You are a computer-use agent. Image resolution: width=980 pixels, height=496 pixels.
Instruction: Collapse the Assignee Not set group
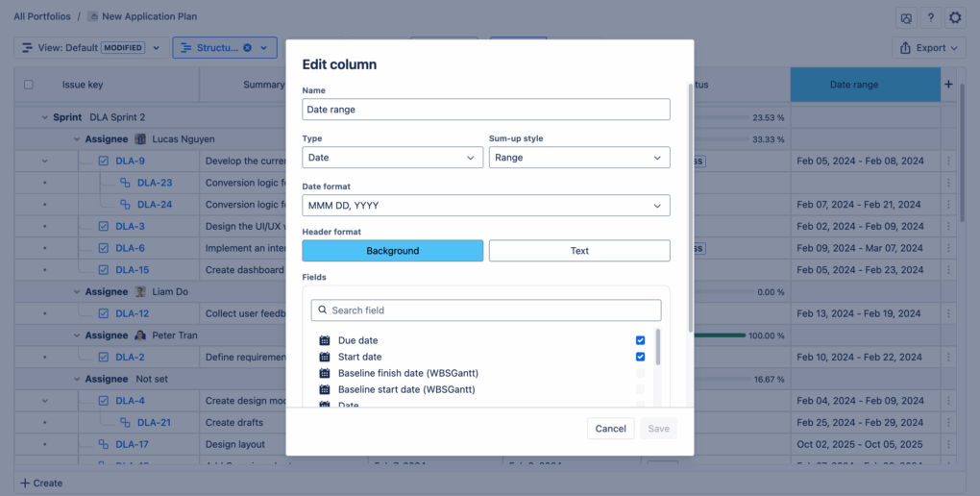77,379
